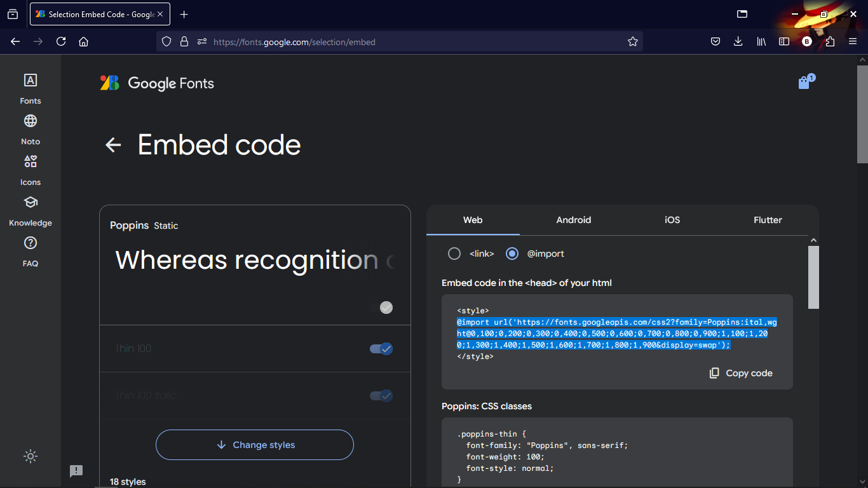Viewport: 868px width, 488px height.
Task: Toggle the light/dark theme sun icon
Action: tap(31, 456)
